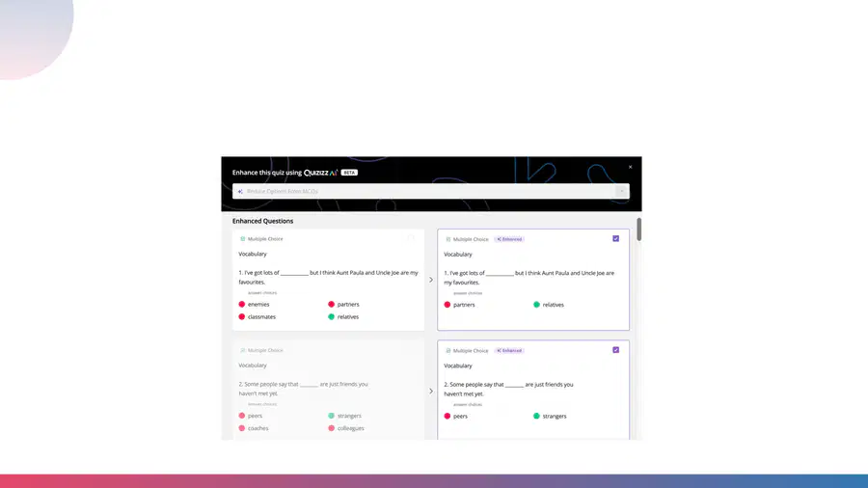
Task: Click the Enhanced badge on question 1 card
Action: coord(509,239)
